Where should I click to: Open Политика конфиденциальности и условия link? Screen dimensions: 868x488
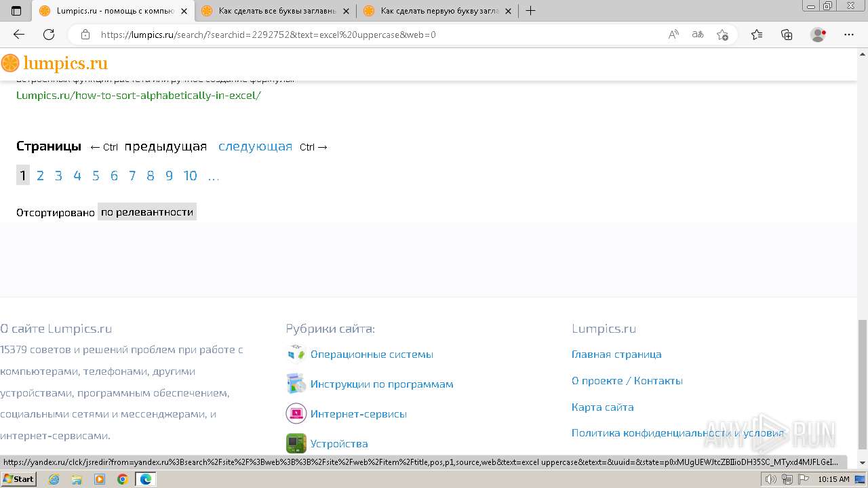pos(677,432)
